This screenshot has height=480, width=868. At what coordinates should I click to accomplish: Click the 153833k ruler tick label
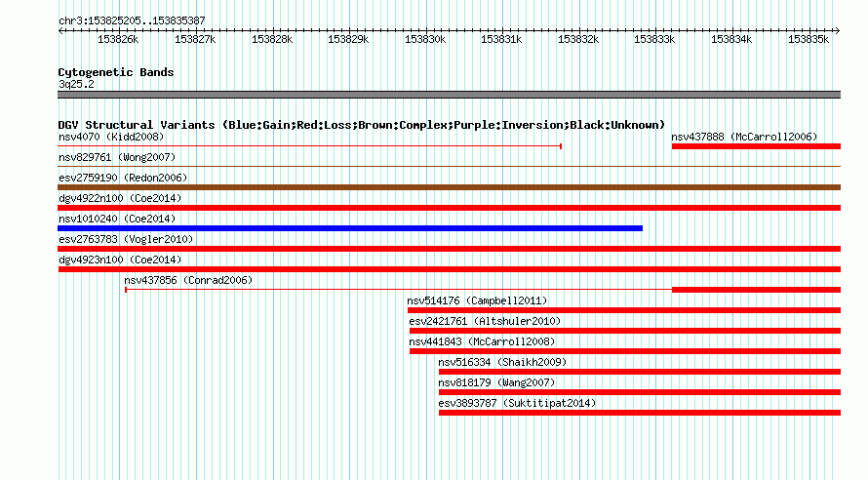[x=654, y=39]
